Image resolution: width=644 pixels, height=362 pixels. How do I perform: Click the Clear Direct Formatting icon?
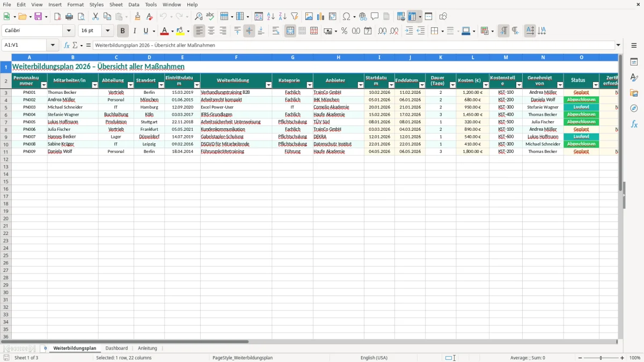tap(149, 17)
